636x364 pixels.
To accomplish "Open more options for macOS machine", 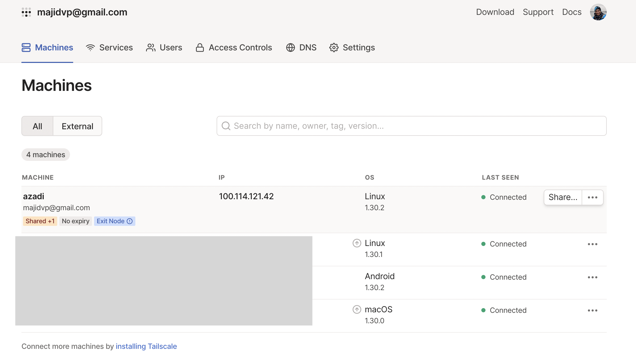I will (593, 310).
